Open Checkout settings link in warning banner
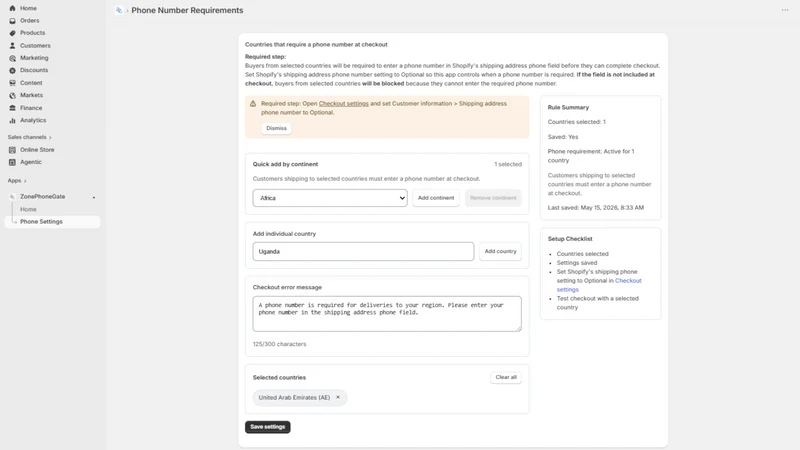The image size is (800, 450). coord(343,104)
